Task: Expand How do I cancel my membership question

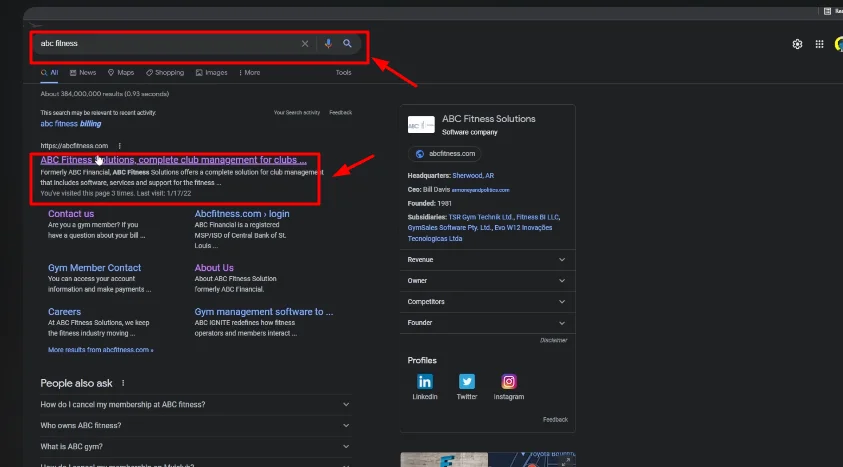Action: coord(195,405)
